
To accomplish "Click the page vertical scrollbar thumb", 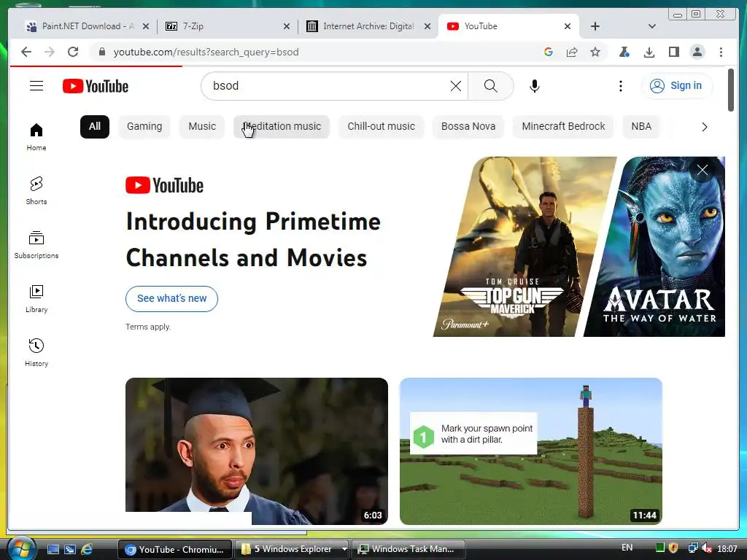I will point(731,90).
